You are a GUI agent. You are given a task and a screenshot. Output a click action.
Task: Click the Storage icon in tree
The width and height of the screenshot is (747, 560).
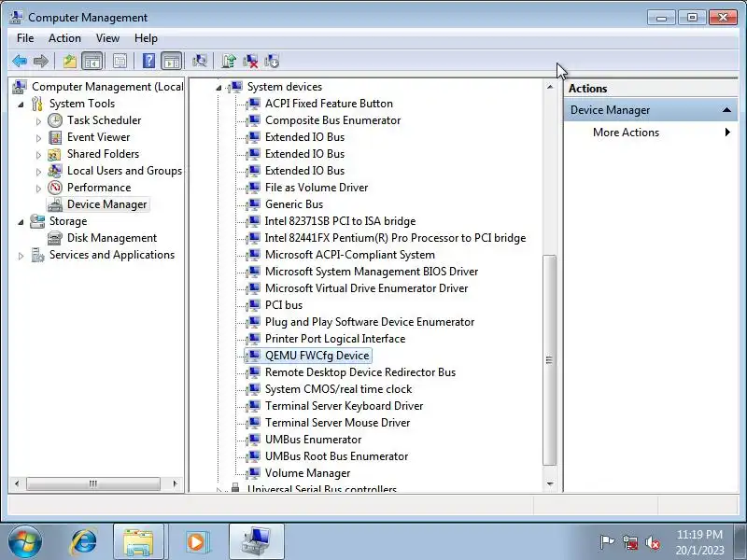click(x=37, y=221)
